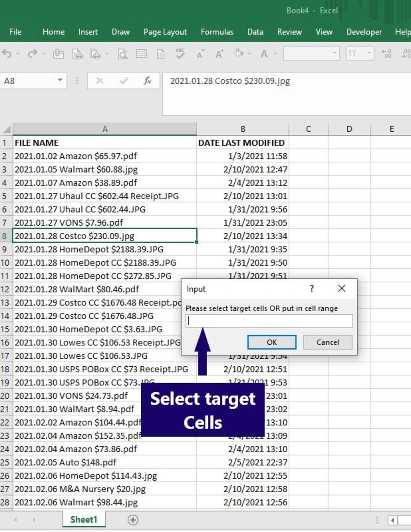Switch to the Formulas ribbon tab
Screen dimensions: 411x532
click(x=217, y=32)
